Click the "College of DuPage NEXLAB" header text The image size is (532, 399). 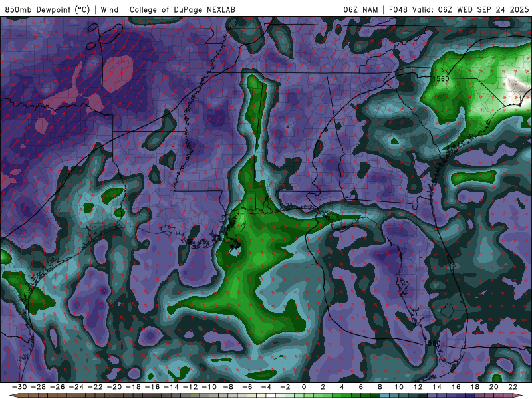click(x=182, y=10)
